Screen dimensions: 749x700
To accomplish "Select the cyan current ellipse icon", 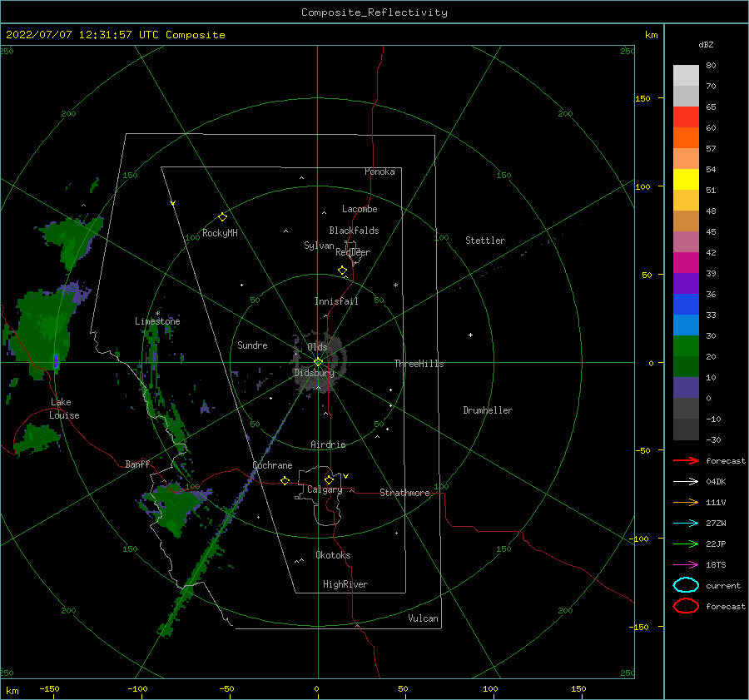I will tap(686, 585).
